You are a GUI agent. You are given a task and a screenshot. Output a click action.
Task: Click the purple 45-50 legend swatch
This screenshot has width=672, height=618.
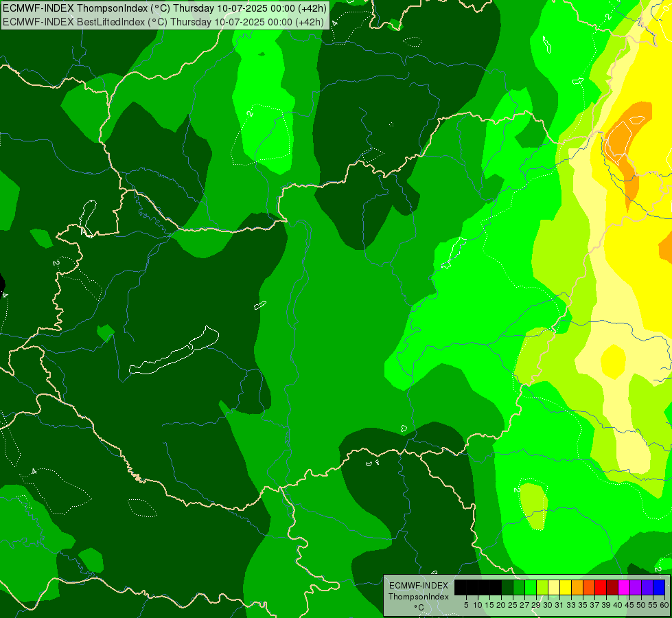tap(636, 588)
